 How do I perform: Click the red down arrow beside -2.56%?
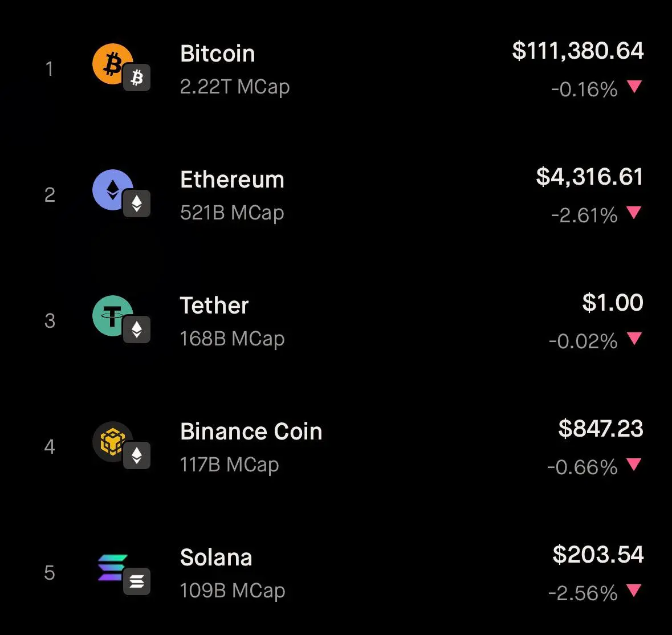[634, 590]
